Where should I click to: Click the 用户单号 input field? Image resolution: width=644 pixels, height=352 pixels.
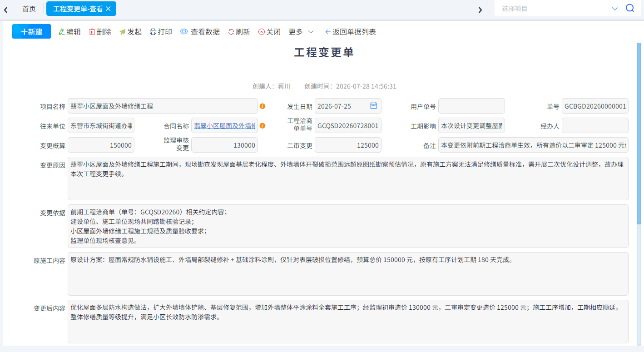(471, 106)
